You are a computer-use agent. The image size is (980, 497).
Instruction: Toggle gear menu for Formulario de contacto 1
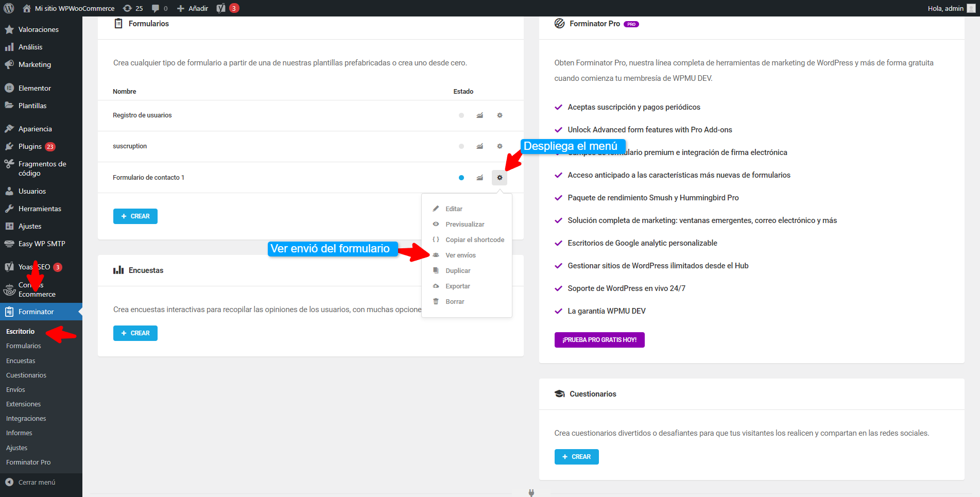500,178
